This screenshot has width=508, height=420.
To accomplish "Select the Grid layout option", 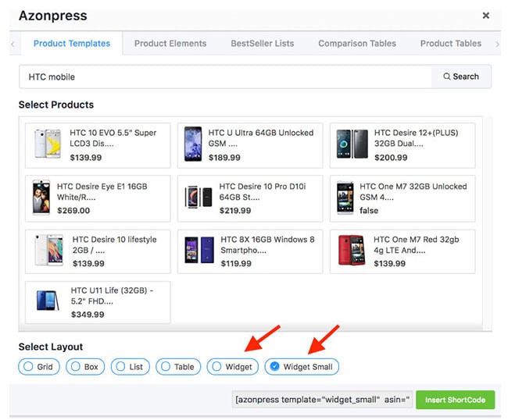I will point(29,366).
